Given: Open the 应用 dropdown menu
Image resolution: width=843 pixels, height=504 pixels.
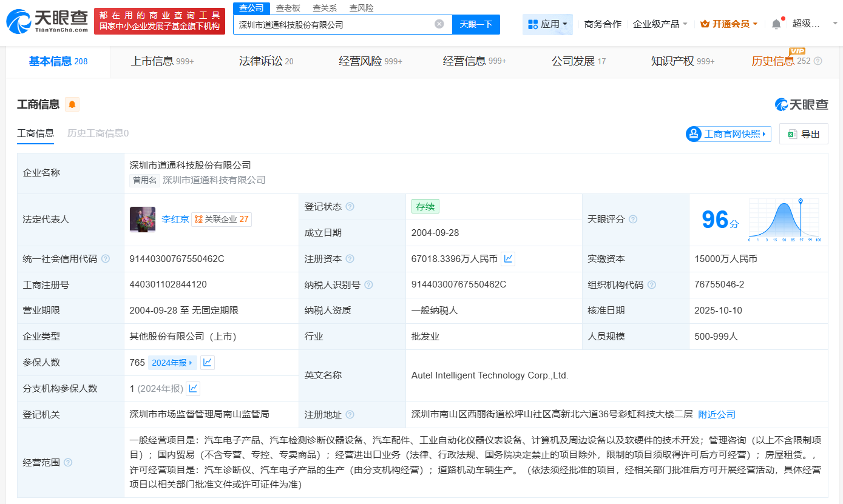Looking at the screenshot, I should (x=547, y=24).
